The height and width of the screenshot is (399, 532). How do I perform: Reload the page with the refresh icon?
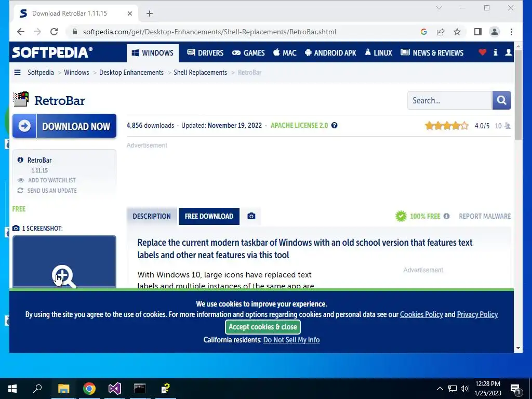(x=54, y=32)
